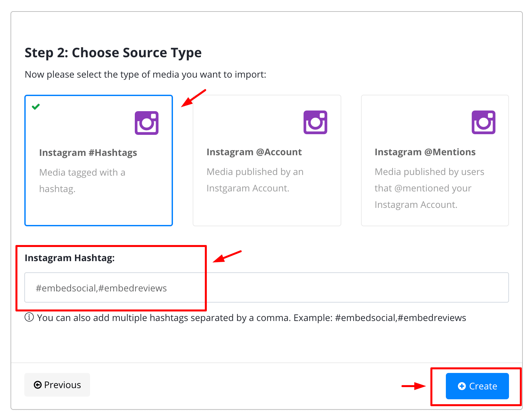Select the Instagram @Account source type
Screen dimensions: 532x419
point(267,160)
